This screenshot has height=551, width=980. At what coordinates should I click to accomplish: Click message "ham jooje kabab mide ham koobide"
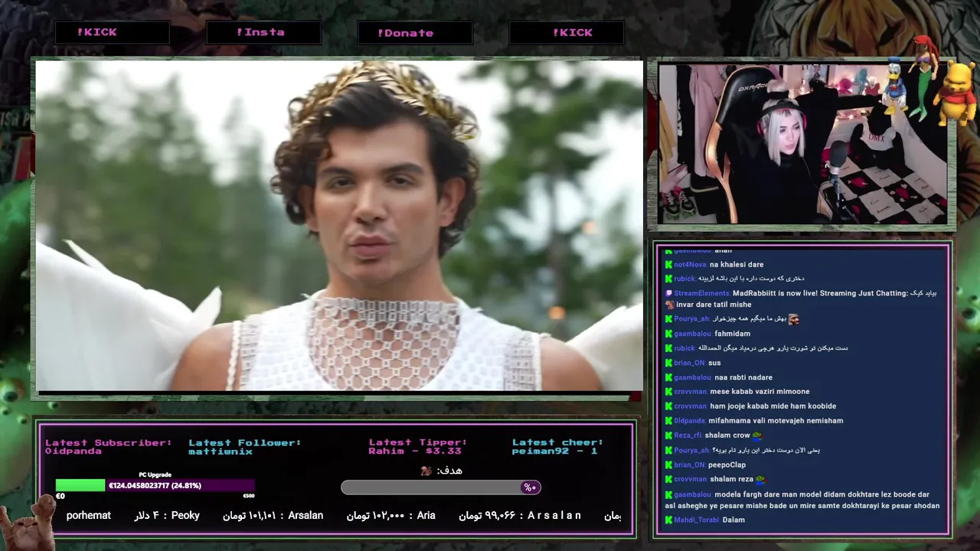tap(773, 406)
